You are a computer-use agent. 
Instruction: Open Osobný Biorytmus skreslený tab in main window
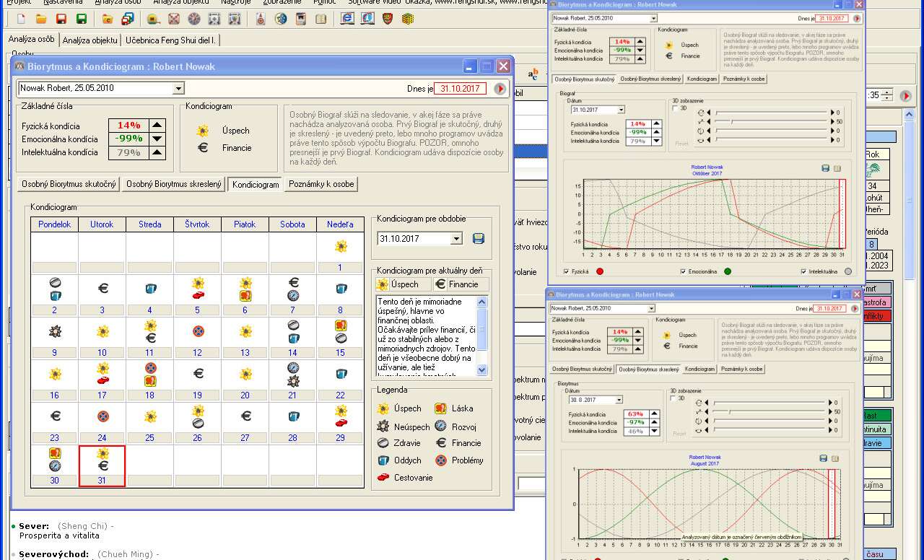pyautogui.click(x=173, y=184)
